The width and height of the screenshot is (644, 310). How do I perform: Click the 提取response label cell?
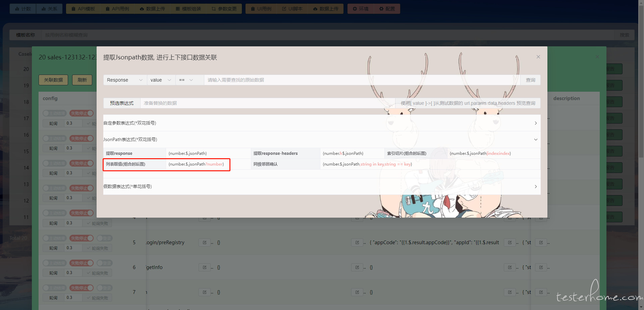[x=135, y=153]
